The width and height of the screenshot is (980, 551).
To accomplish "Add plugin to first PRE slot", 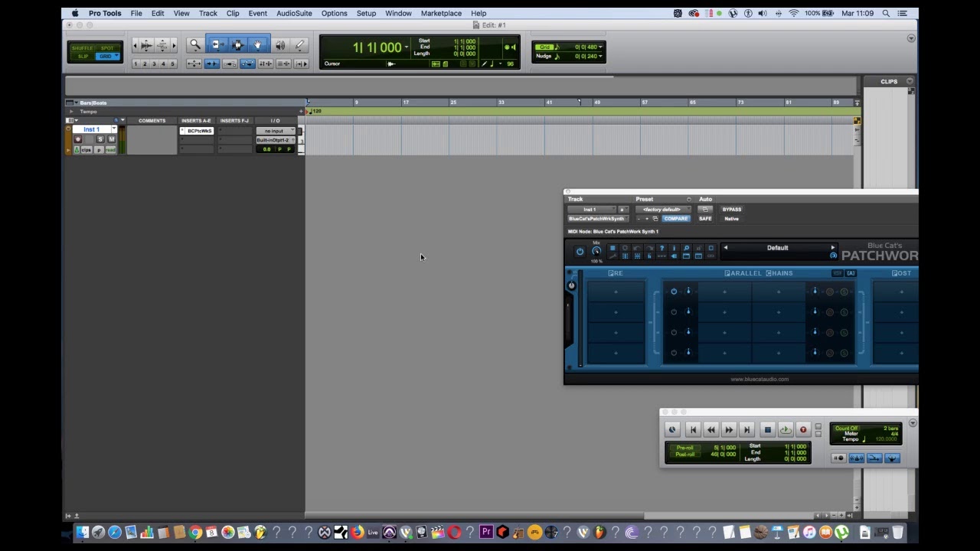I will 616,292.
